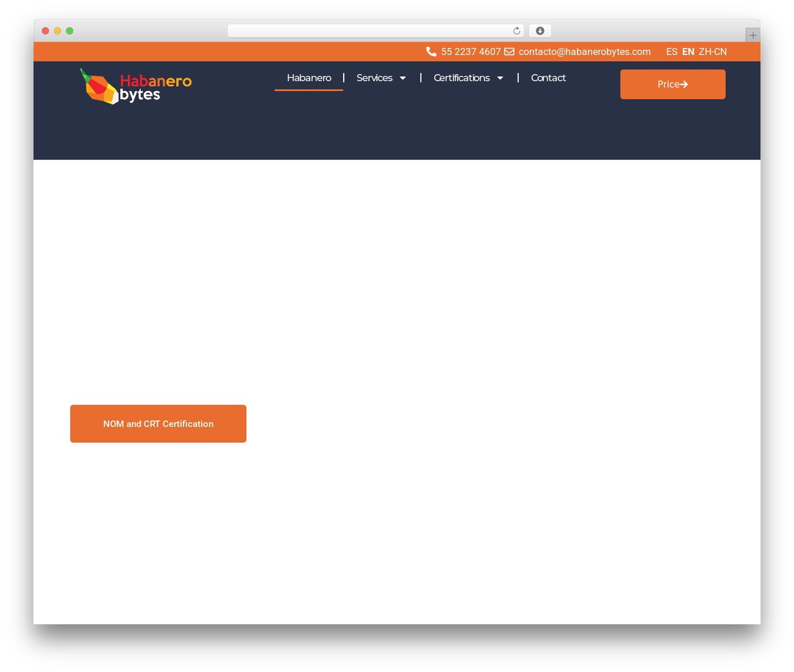Image resolution: width=794 pixels, height=672 pixels.
Task: Click the orange Price button
Action: pos(673,84)
